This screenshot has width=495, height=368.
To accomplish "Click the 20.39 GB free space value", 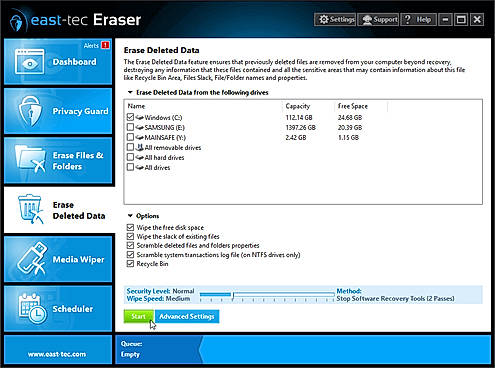I will tap(350, 127).
